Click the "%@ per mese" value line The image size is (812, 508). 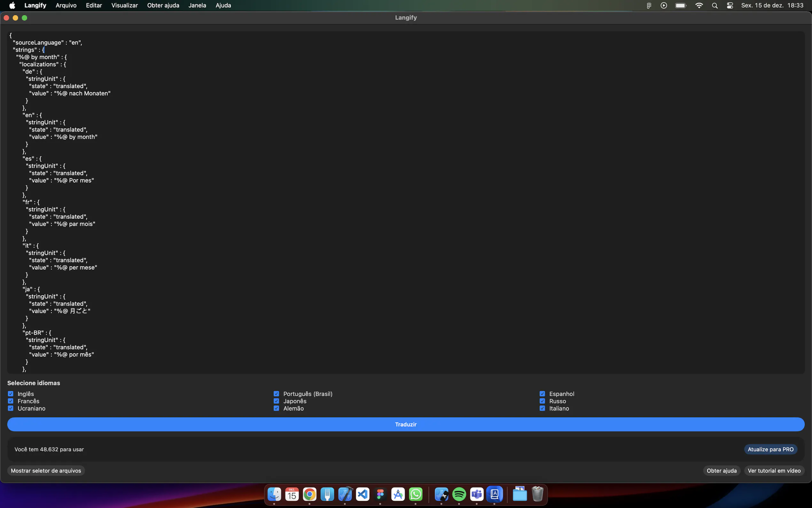[63, 268]
